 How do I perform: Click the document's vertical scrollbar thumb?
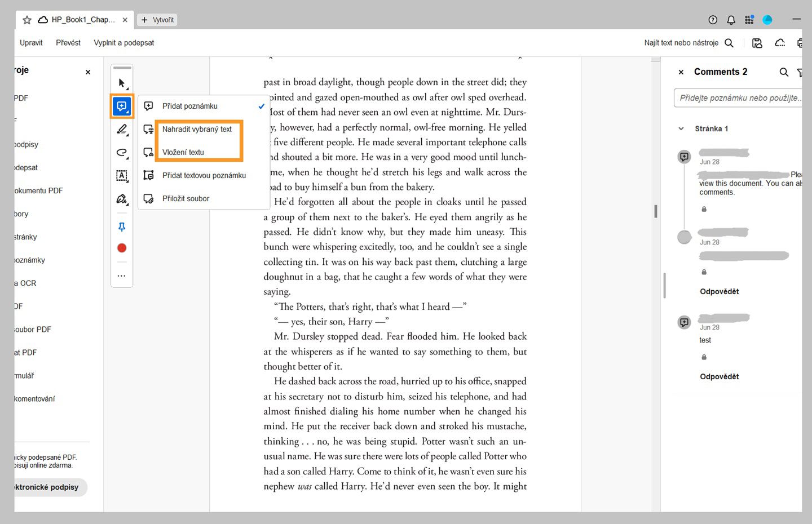click(x=656, y=211)
